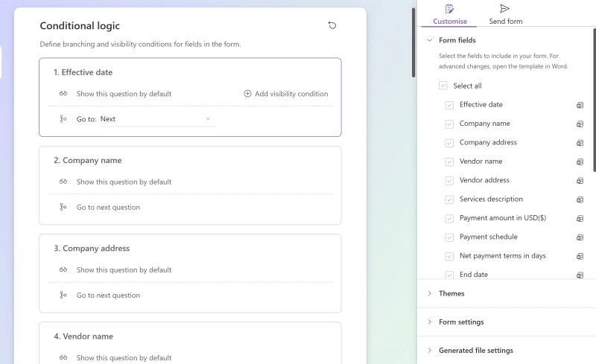Toggle the Select all checkbox
Viewport: 596px width, 364px height.
point(443,86)
